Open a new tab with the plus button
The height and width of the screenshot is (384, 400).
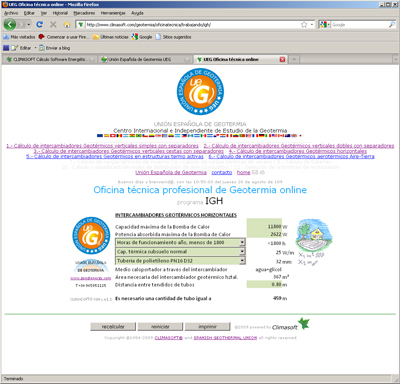(294, 59)
